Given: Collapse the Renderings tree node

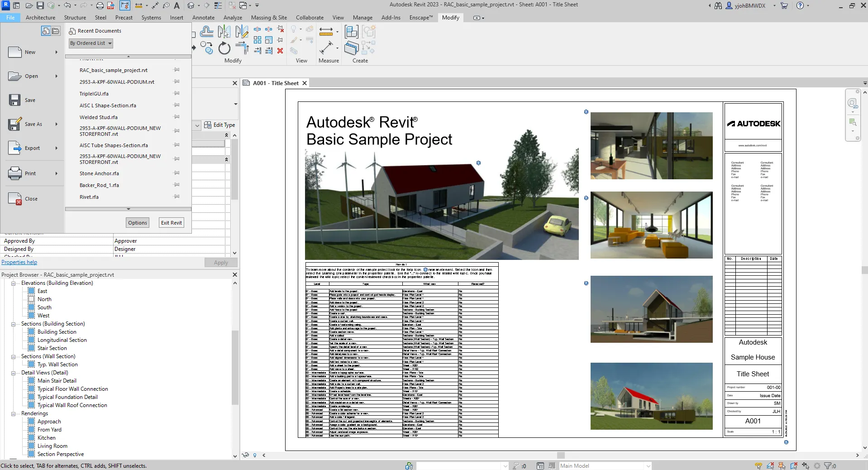Looking at the screenshot, I should (13, 414).
